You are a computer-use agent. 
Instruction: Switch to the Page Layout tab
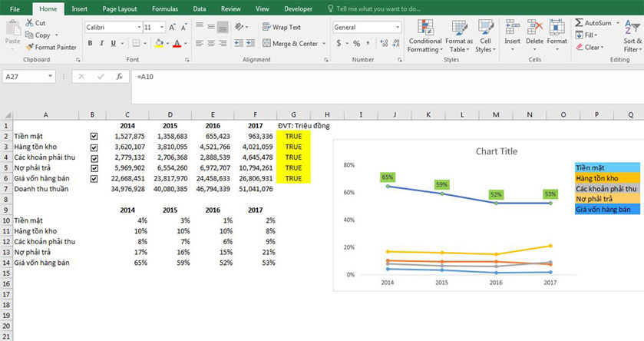click(x=120, y=8)
